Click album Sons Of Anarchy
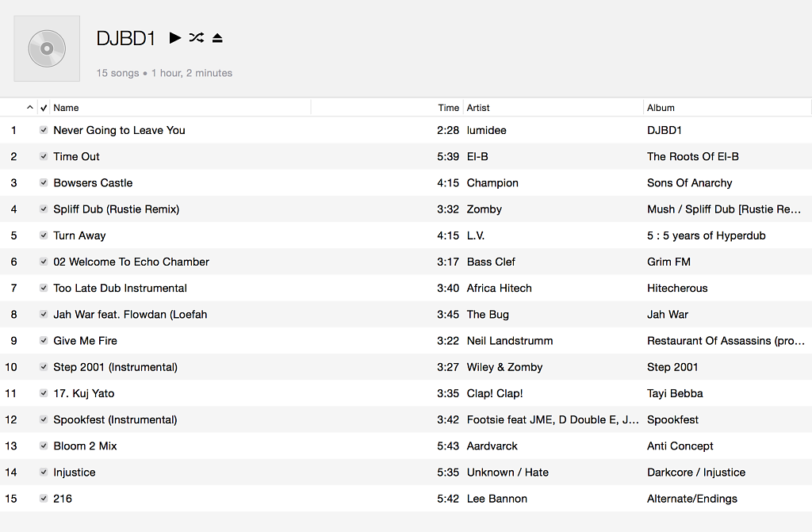812x532 pixels. (689, 183)
